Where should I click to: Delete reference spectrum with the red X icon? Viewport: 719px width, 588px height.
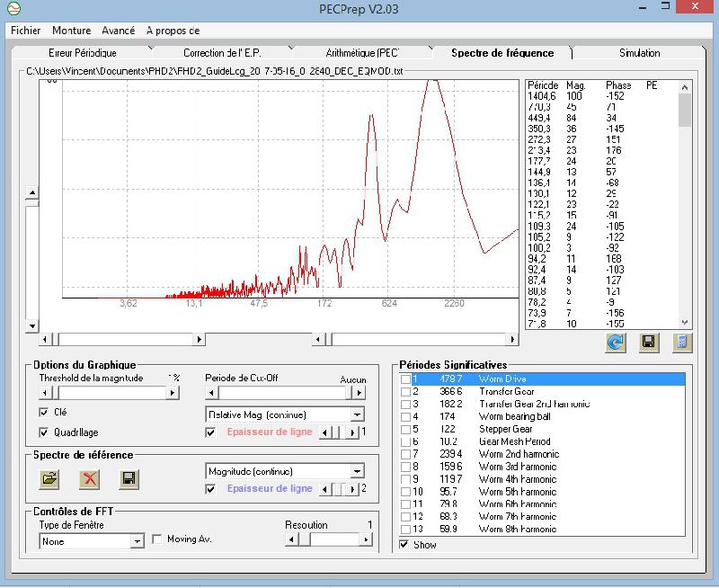[x=89, y=479]
